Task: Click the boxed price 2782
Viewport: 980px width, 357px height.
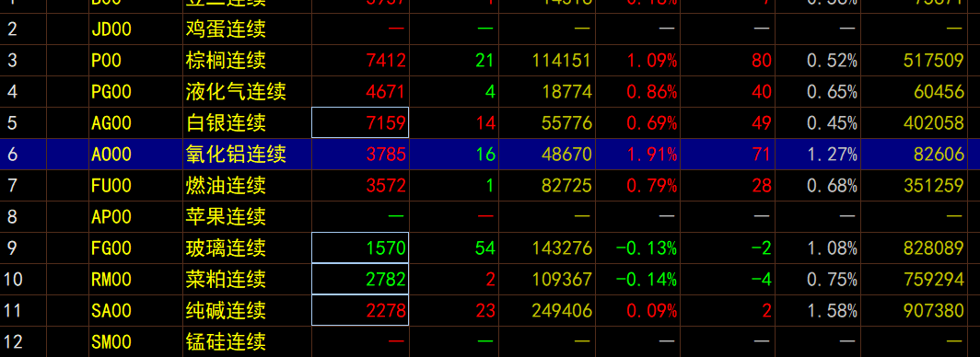Action: [360, 279]
